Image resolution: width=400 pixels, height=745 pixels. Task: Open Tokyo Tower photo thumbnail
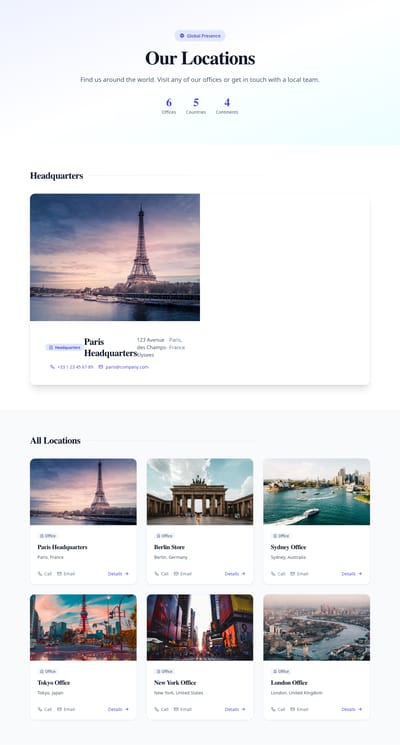pos(83,627)
